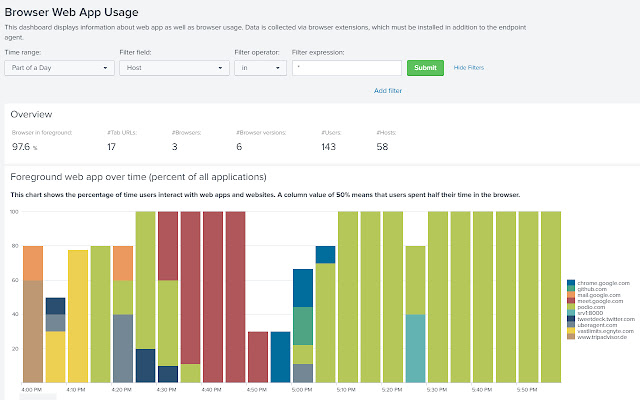The height and width of the screenshot is (400, 640).
Task: Expand the Filter field Host dropdown
Action: (x=174, y=68)
